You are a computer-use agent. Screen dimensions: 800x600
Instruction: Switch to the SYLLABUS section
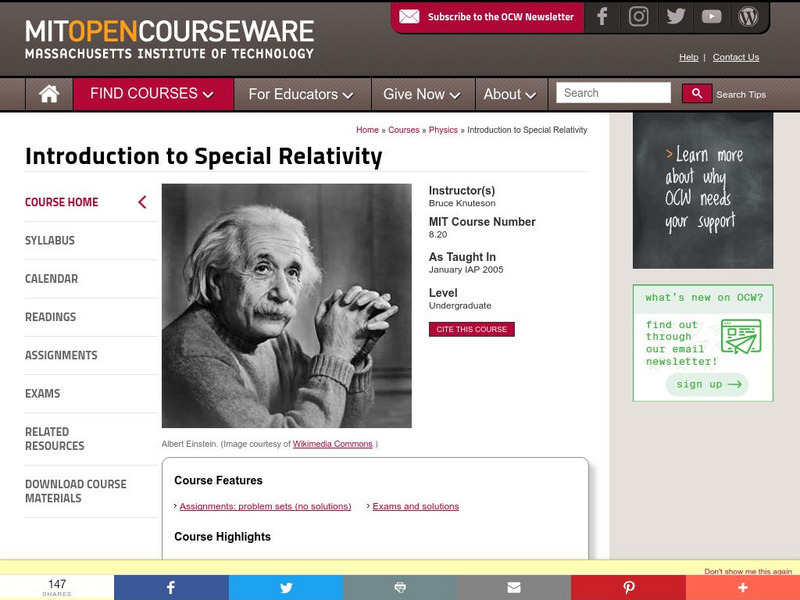pyautogui.click(x=50, y=240)
